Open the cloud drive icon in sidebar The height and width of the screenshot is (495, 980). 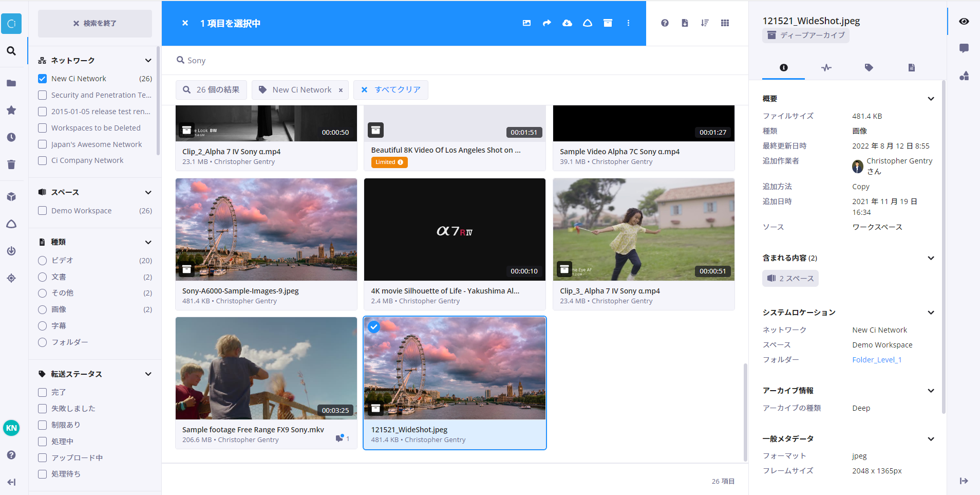(11, 224)
